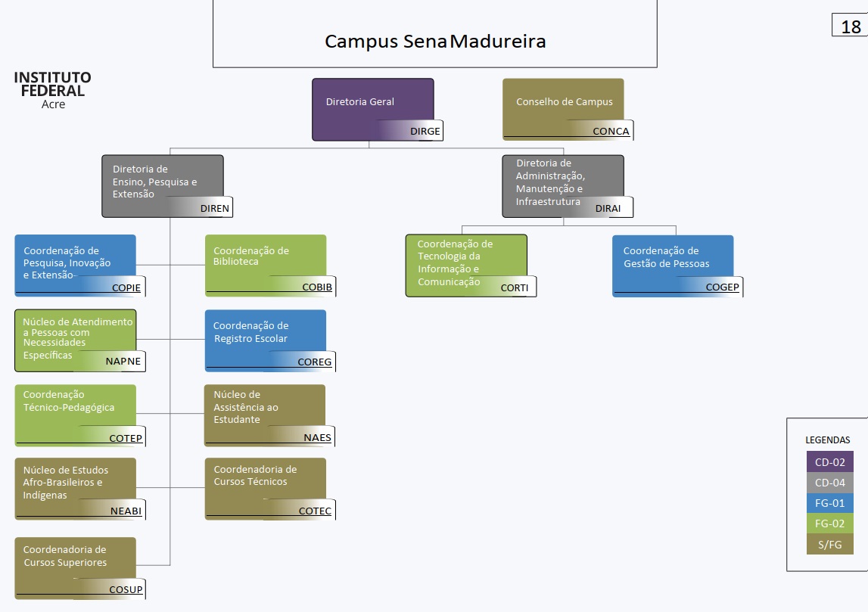
Task: Click the DIREN acronym label
Action: (x=214, y=208)
